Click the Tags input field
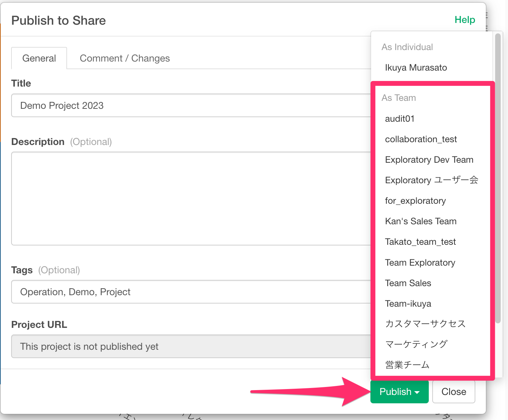Viewport: 508px width, 420px height. (191, 292)
